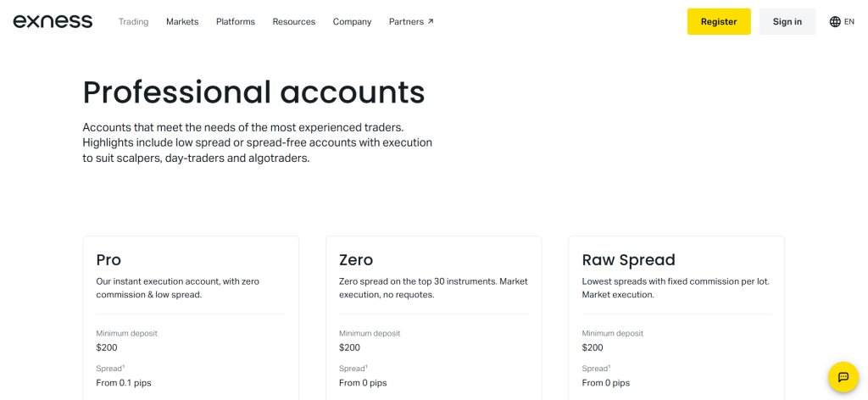Click the Exness logo

click(x=53, y=21)
